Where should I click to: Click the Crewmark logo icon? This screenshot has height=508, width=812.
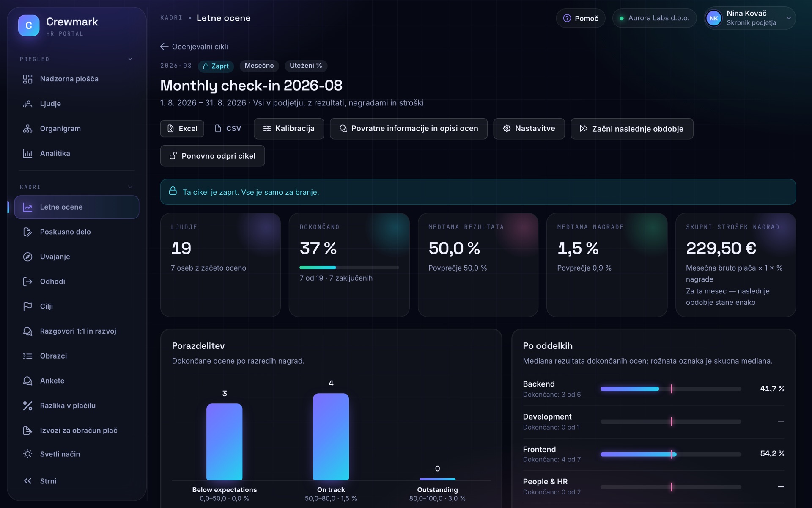29,25
